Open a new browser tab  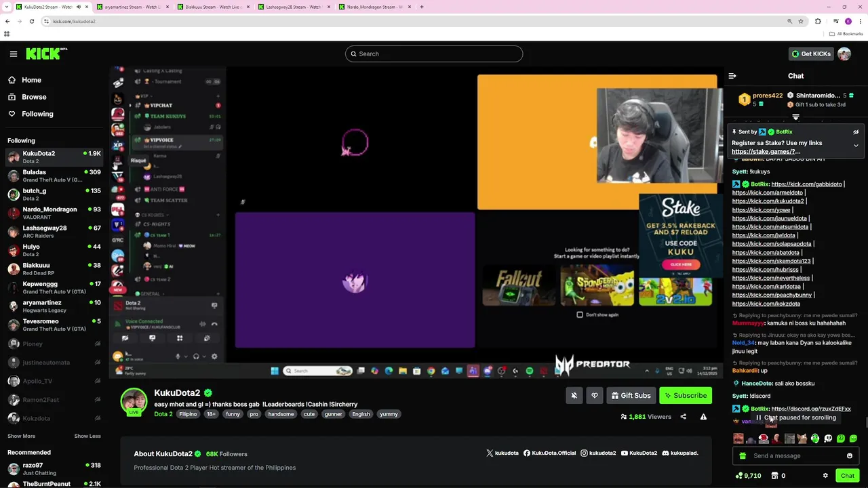422,7
